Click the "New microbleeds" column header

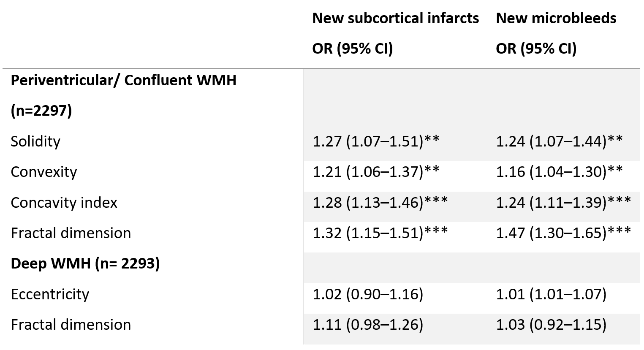coord(556,18)
